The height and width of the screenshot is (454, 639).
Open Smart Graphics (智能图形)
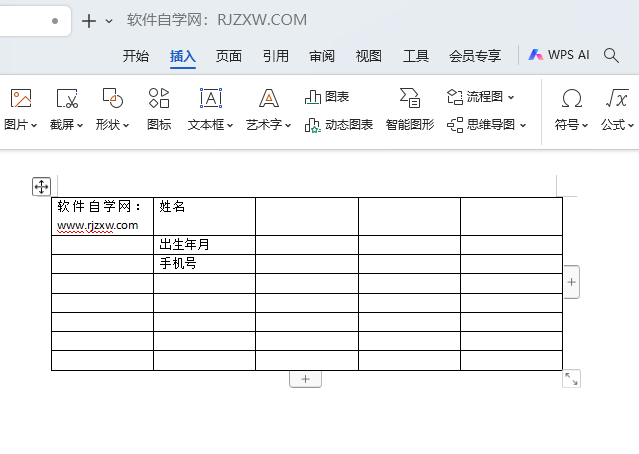pyautogui.click(x=410, y=110)
